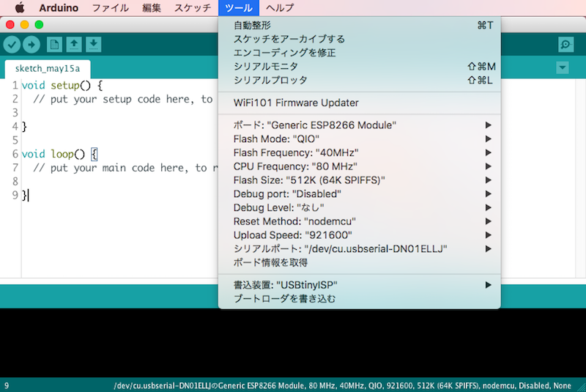
Task: Save the sketch with the down-arrow icon
Action: (94, 45)
